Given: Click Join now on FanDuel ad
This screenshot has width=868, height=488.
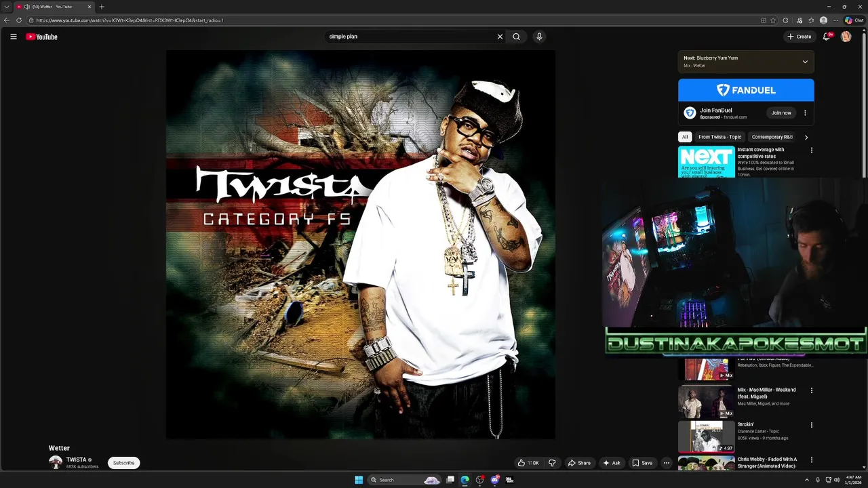Looking at the screenshot, I should pyautogui.click(x=781, y=113).
